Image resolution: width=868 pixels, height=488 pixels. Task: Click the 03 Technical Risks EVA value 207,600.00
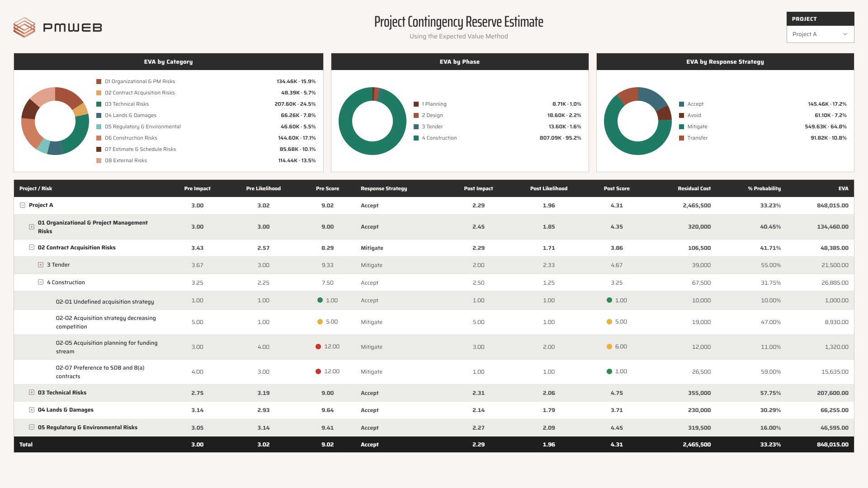point(833,393)
